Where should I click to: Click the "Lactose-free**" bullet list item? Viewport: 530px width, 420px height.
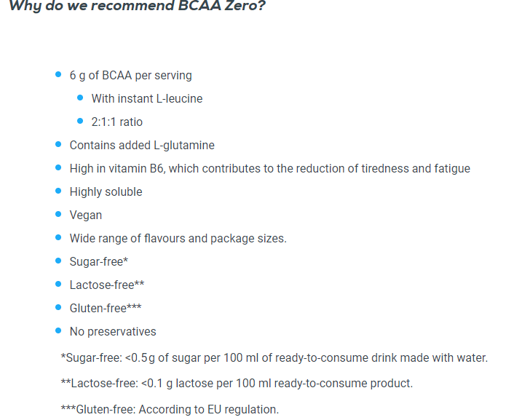point(102,285)
